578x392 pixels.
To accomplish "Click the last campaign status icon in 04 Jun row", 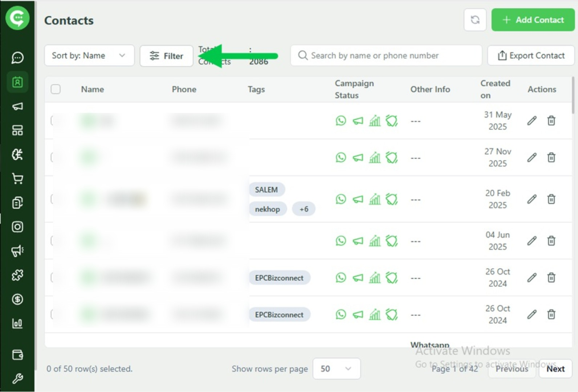I will 392,241.
